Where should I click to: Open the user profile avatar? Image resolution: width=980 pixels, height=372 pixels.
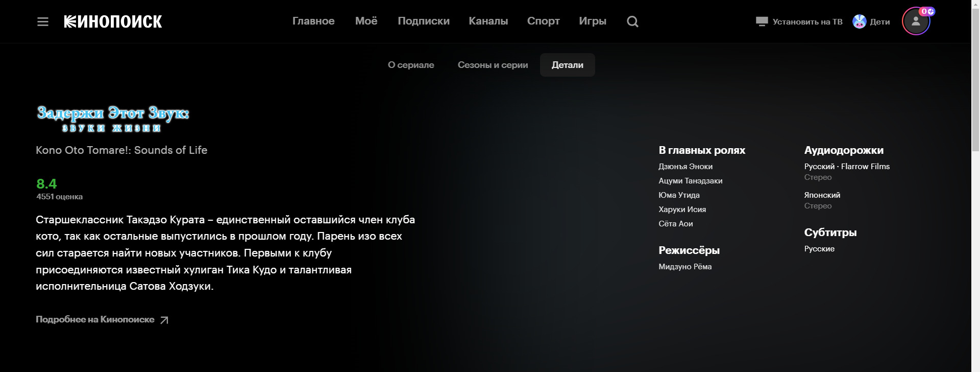click(x=916, y=21)
